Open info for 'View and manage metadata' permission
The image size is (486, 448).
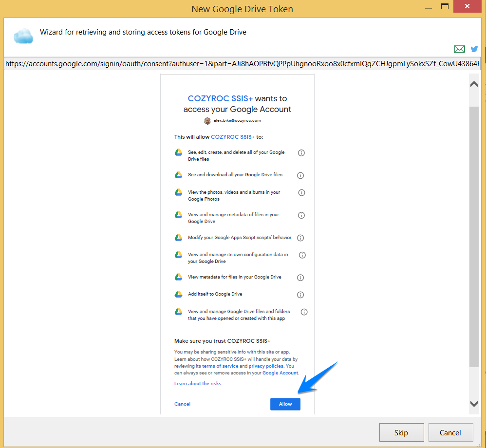pos(301,215)
